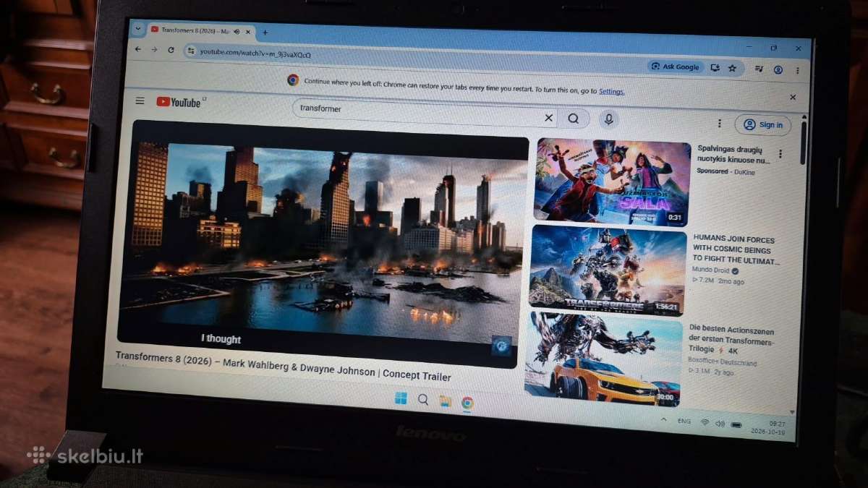Open the tab search dropdown arrow

137,29
